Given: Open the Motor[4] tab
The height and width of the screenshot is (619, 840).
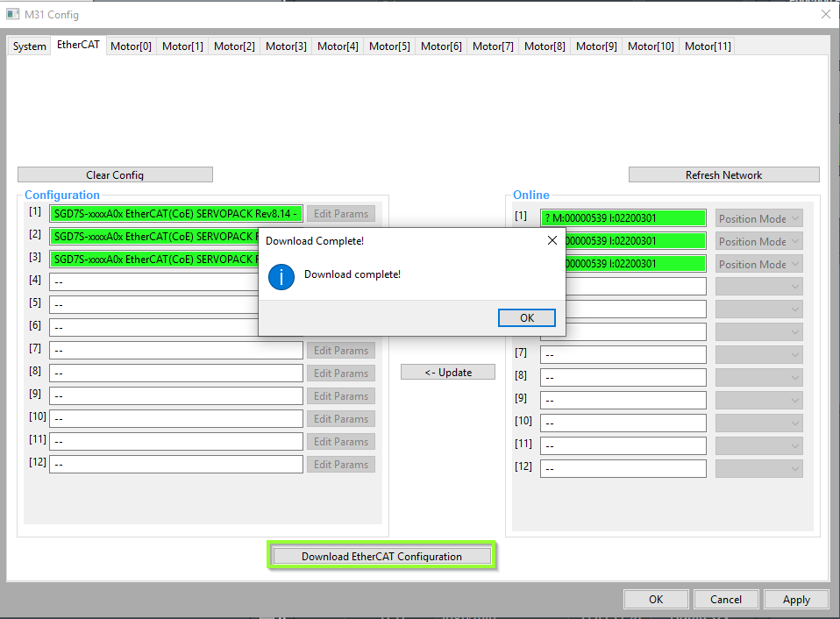Looking at the screenshot, I should point(338,46).
